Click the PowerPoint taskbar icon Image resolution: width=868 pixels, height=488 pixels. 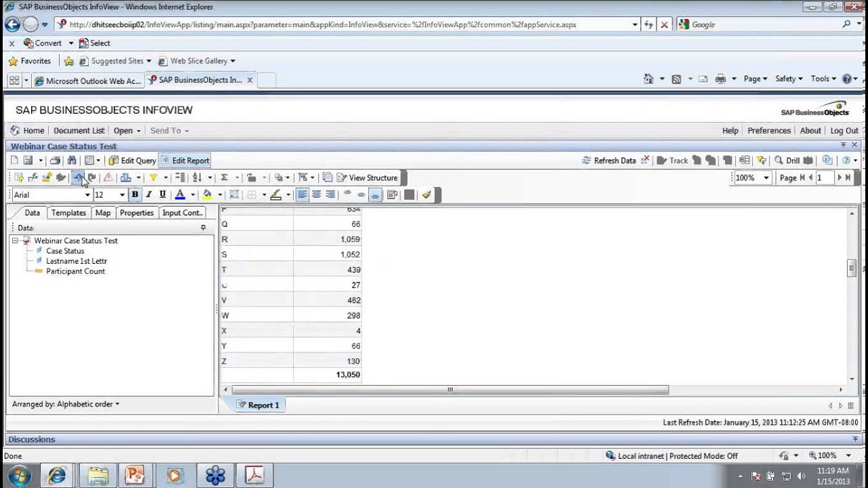[135, 475]
